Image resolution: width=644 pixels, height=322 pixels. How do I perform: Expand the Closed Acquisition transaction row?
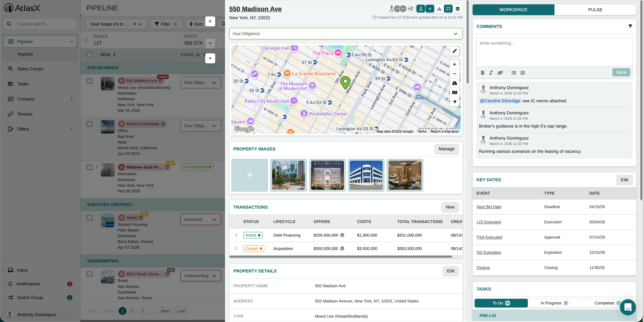[236, 249]
